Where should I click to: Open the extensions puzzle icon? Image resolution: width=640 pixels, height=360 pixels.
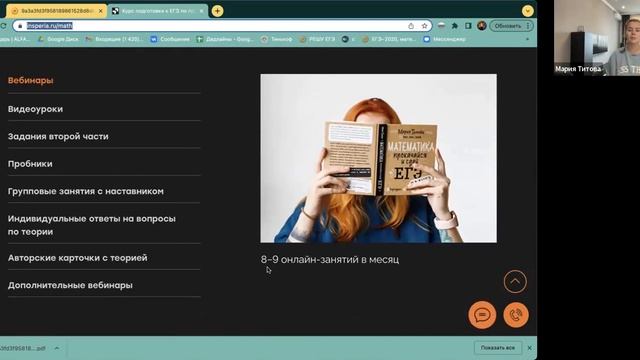[x=455, y=26]
